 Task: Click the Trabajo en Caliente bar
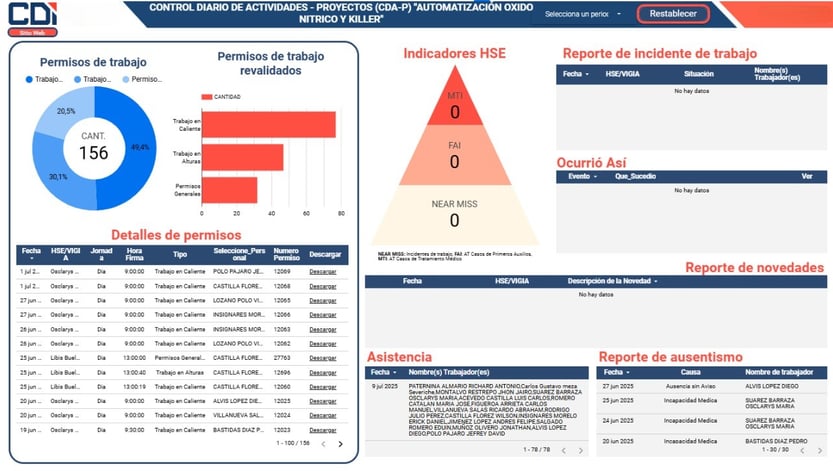tap(268, 125)
